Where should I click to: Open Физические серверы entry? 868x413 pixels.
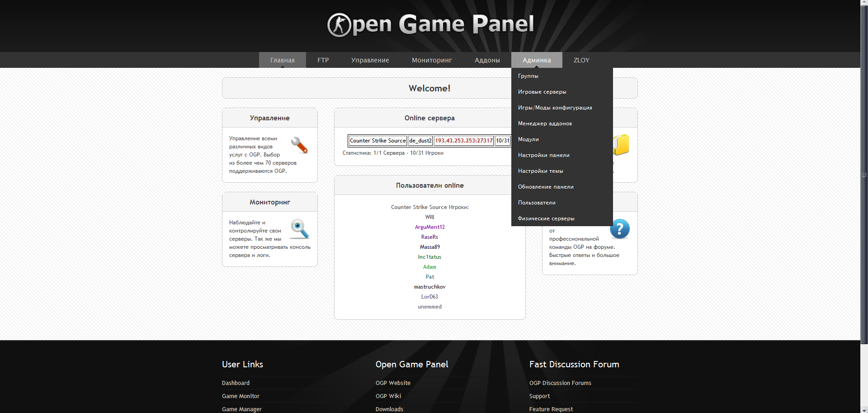click(562, 218)
